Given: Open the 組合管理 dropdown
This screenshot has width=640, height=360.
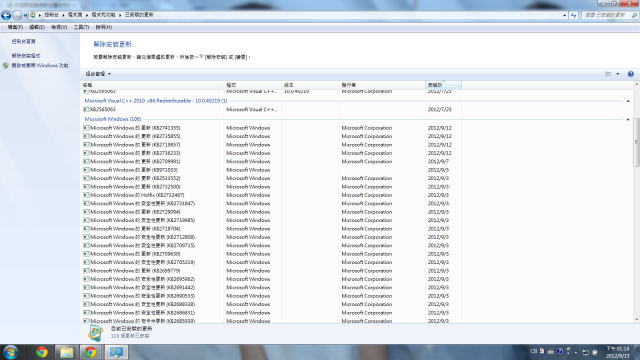Looking at the screenshot, I should tap(98, 74).
